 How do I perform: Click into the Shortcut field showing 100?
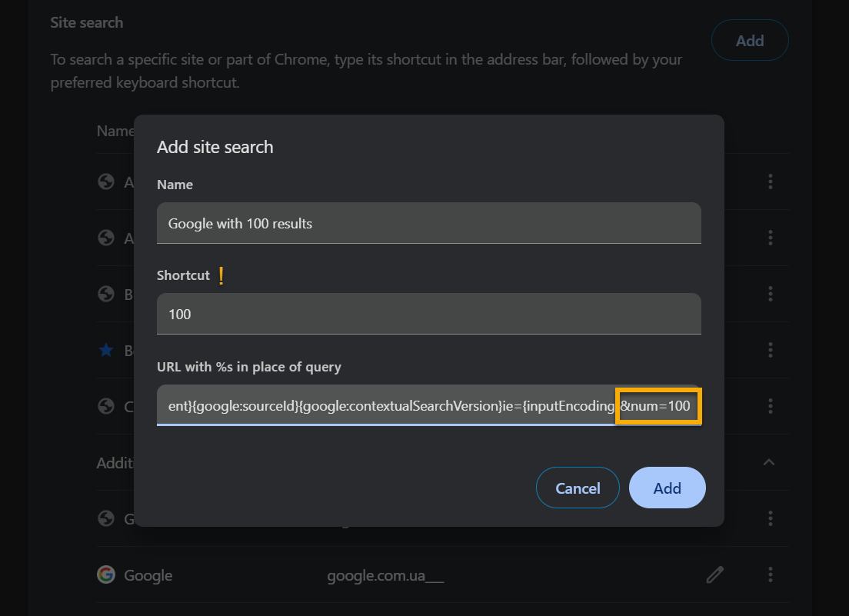(428, 314)
